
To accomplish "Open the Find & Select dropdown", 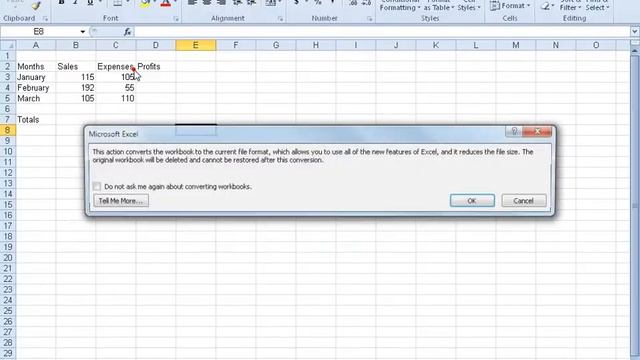I will pos(597,5).
